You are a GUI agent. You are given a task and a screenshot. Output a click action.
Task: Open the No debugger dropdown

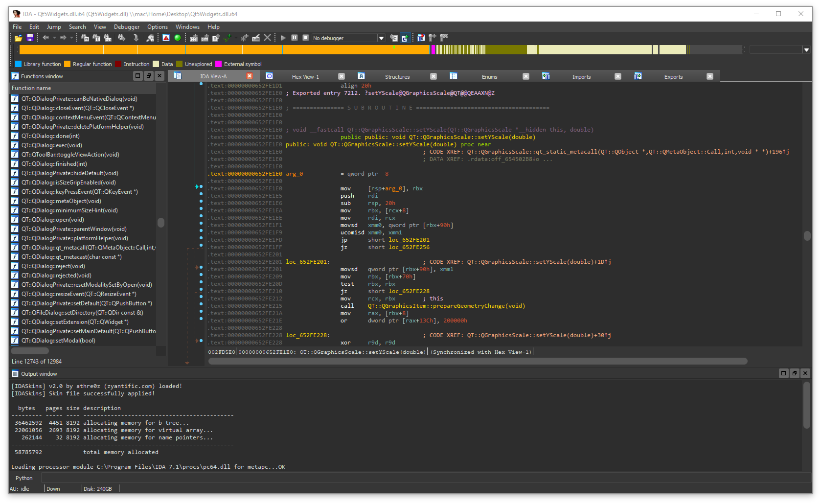[x=381, y=38]
